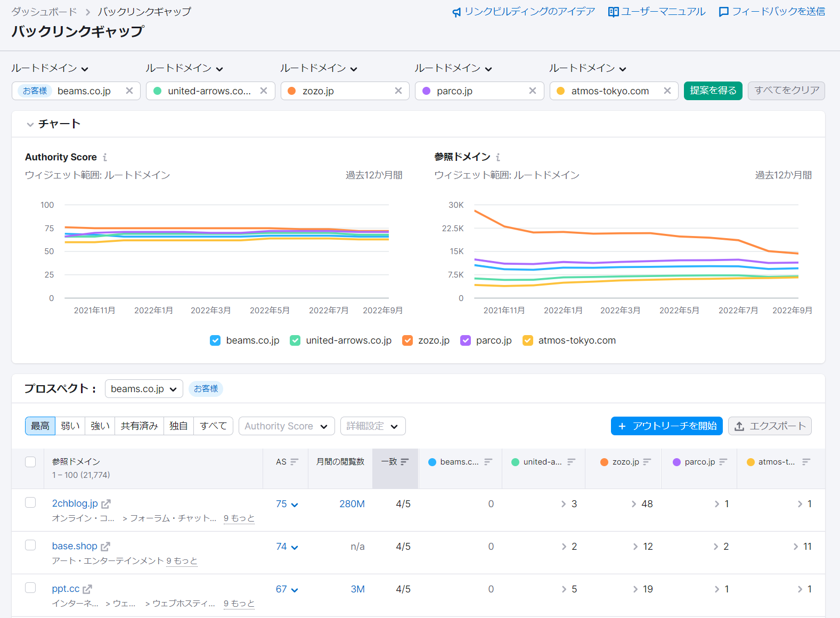Viewport: 840px width, 618px height.
Task: Click the beams.co.jp domain input field
Action: click(76, 91)
